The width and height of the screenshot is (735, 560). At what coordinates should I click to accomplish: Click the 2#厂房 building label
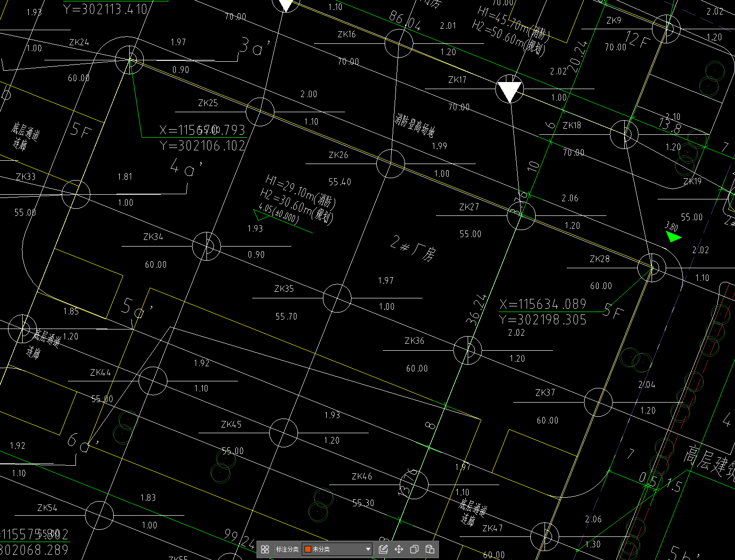click(x=413, y=248)
